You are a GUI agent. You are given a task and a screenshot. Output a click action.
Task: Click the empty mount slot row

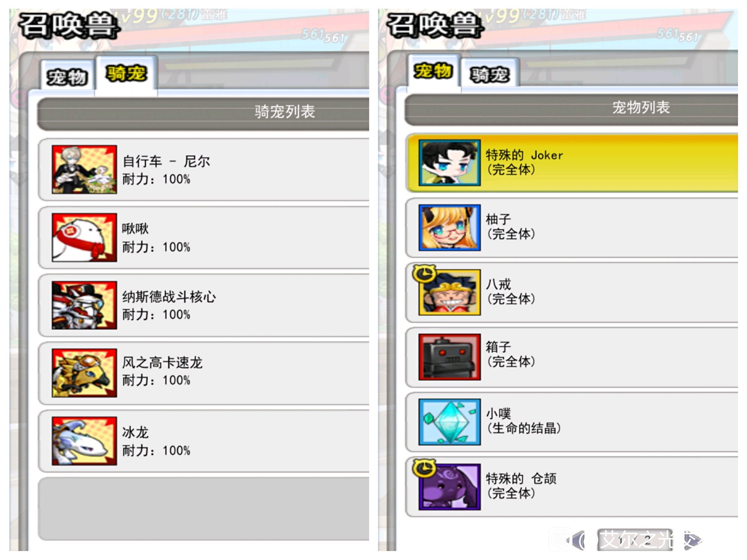[x=204, y=509]
